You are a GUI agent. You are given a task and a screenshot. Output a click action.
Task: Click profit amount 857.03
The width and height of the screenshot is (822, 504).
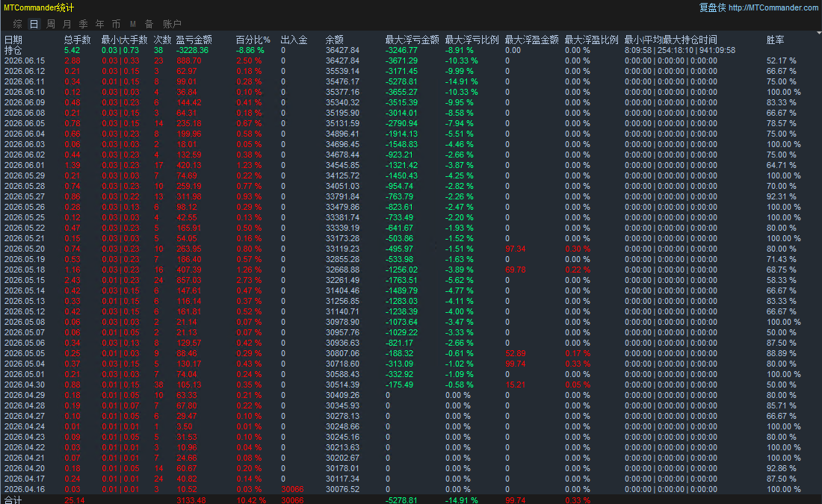189,280
